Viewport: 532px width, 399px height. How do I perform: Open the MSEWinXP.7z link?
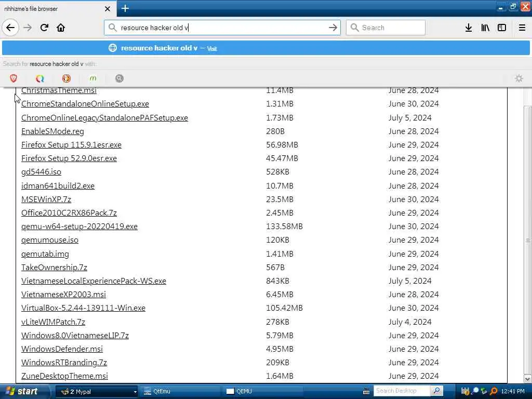coord(46,199)
